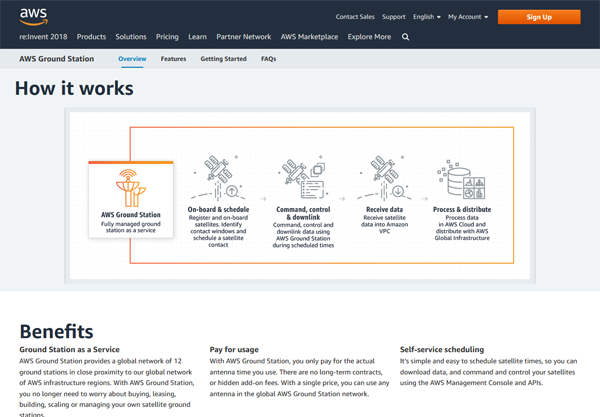Open the Products menu
This screenshot has height=417, width=600.
[91, 37]
